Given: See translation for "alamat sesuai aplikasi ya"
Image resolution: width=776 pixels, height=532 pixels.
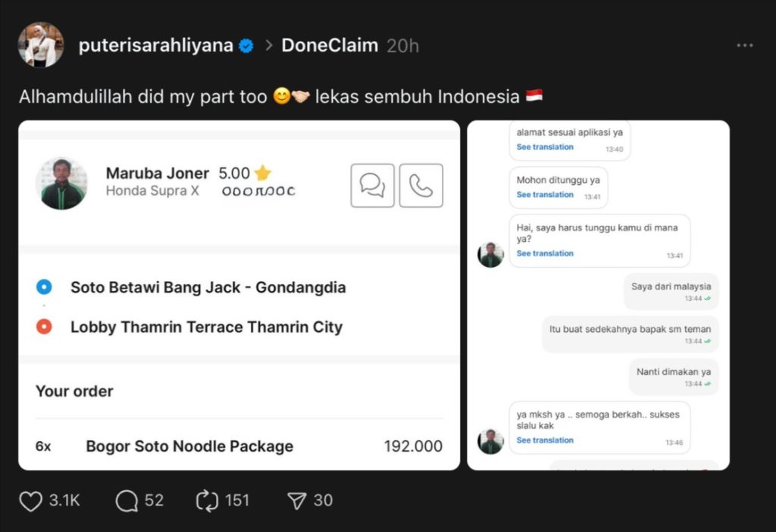Looking at the screenshot, I should click(x=545, y=147).
